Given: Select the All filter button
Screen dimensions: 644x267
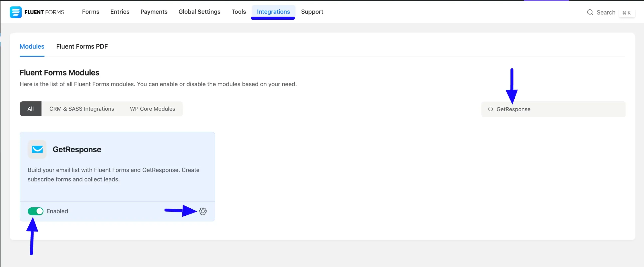Looking at the screenshot, I should click(x=30, y=109).
